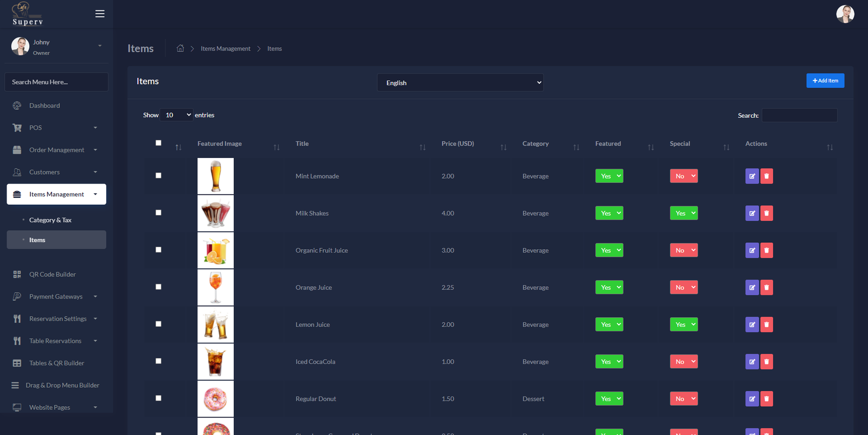This screenshot has width=868, height=435.
Task: Select the Lemon Juice row checkbox
Action: (158, 324)
